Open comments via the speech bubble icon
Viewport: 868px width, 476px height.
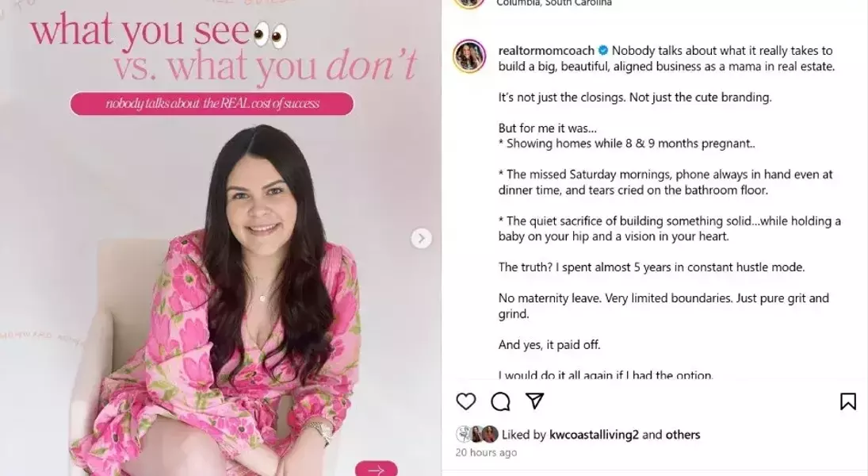(x=500, y=401)
